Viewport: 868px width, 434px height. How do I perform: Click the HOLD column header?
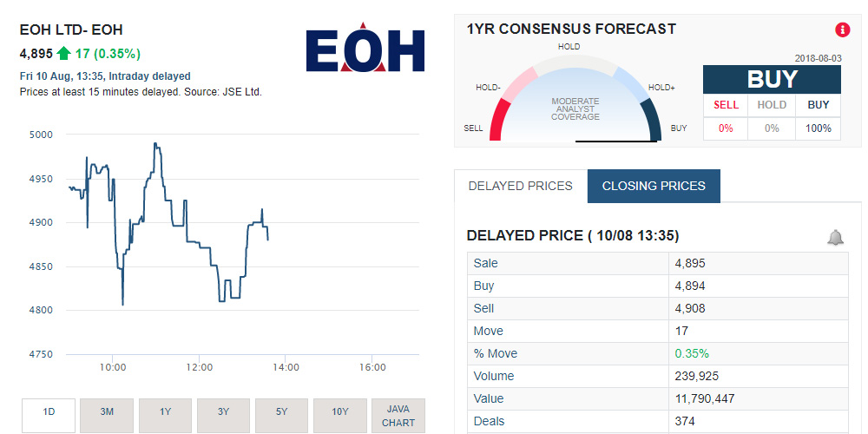[x=772, y=105]
